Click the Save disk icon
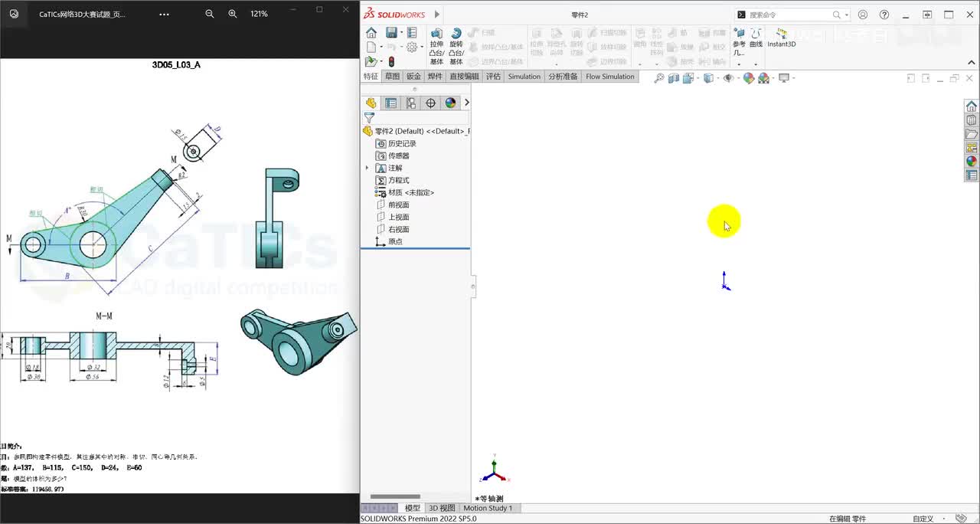Viewport: 980px width, 524px height. [391, 33]
